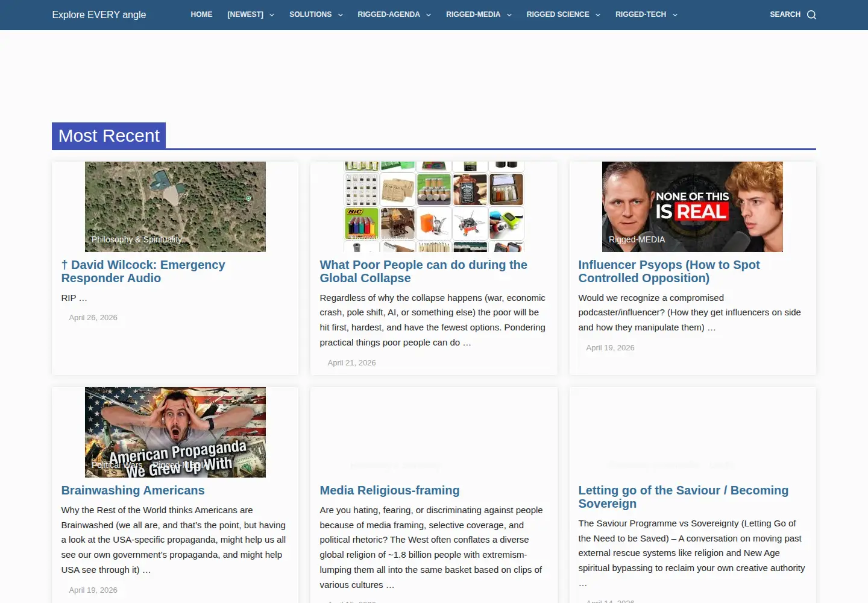Viewport: 868px width, 603px height.
Task: Expand the [NEWEST] menu chevron
Action: 272,15
